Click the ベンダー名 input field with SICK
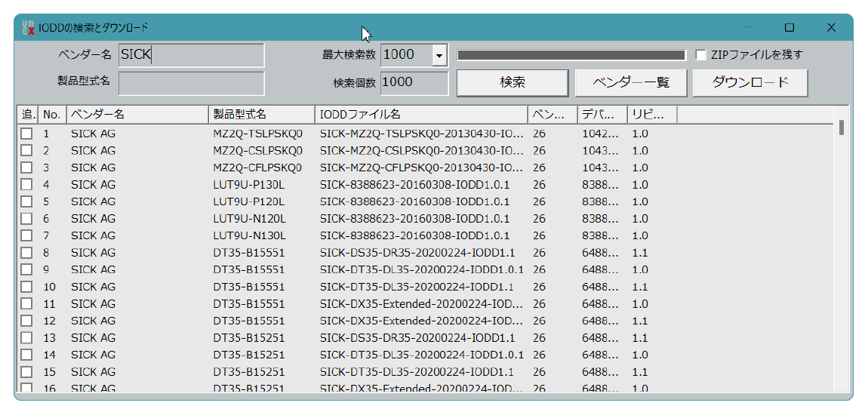Screen dimensions: 868x415 [191, 55]
